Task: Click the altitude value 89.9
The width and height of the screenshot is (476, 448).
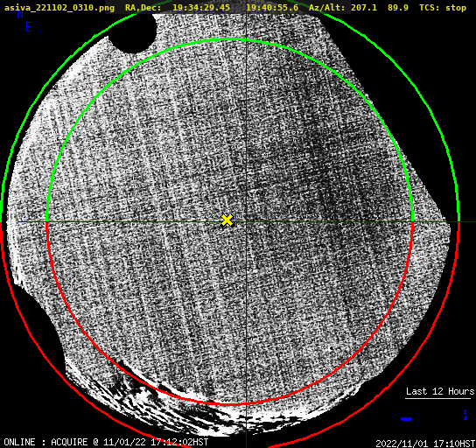Action: (398, 8)
